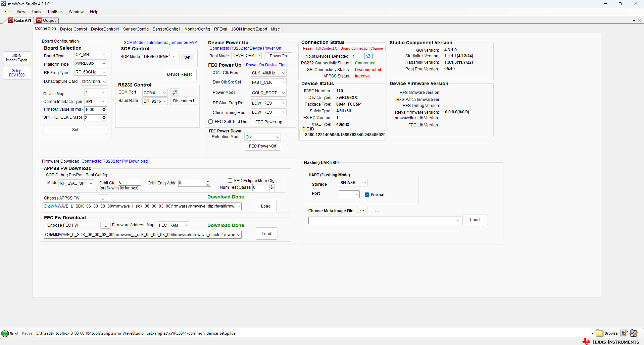
Task: Switch to the JSON Import Export tab
Action: point(249,29)
